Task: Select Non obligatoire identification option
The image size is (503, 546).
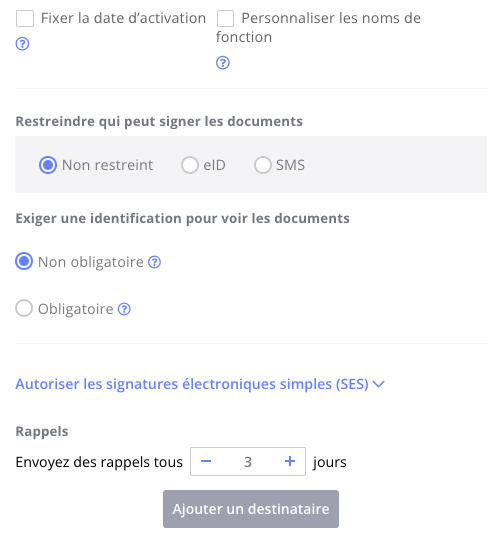Action: pos(24,262)
